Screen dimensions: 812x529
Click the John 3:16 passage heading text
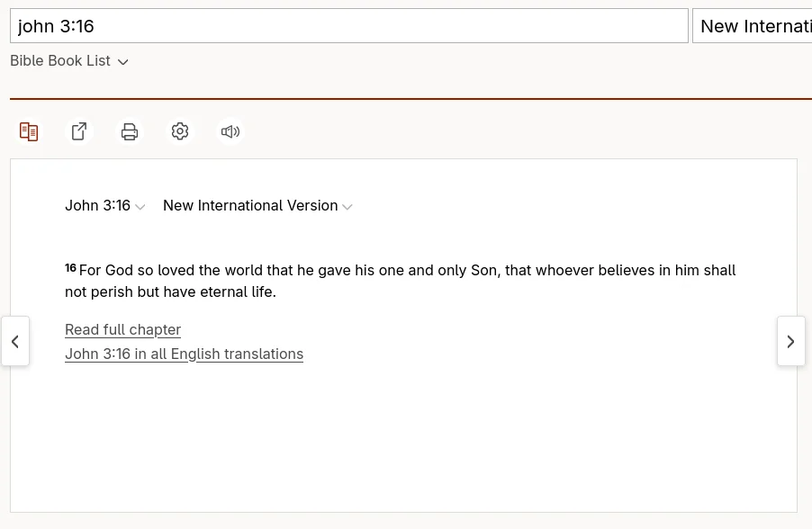click(97, 206)
